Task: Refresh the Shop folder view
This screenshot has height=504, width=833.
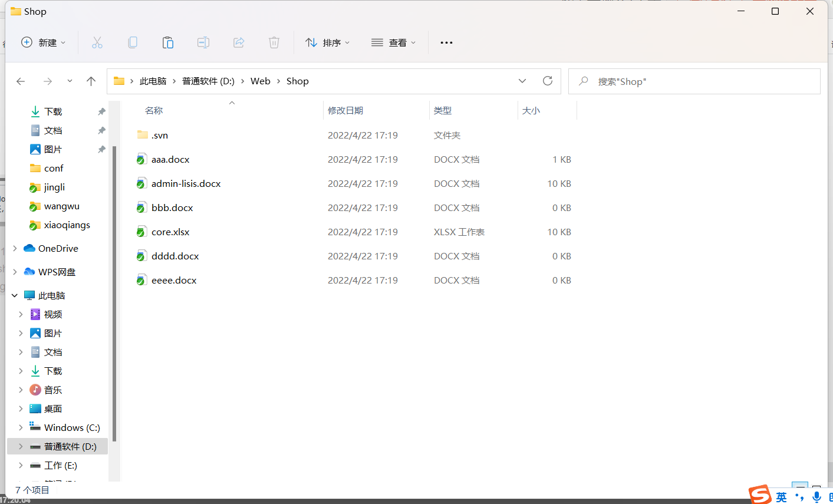Action: [x=548, y=81]
